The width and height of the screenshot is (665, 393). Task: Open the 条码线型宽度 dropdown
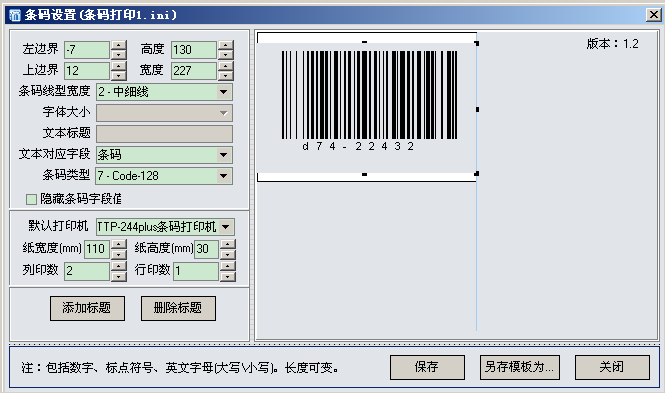[224, 92]
